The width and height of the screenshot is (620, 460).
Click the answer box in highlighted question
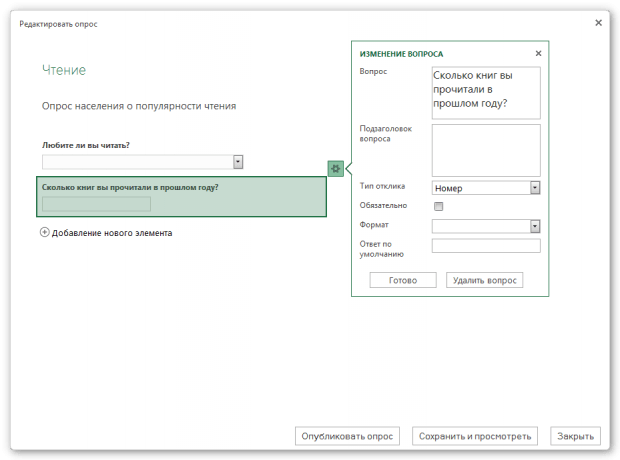click(x=96, y=204)
